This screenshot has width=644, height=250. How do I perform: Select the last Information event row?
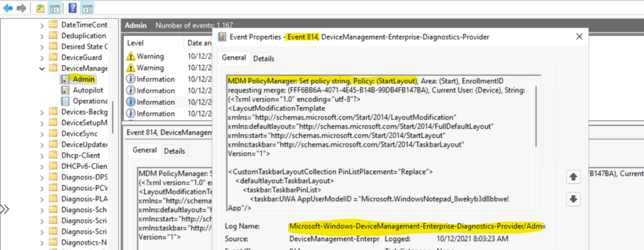point(168,113)
